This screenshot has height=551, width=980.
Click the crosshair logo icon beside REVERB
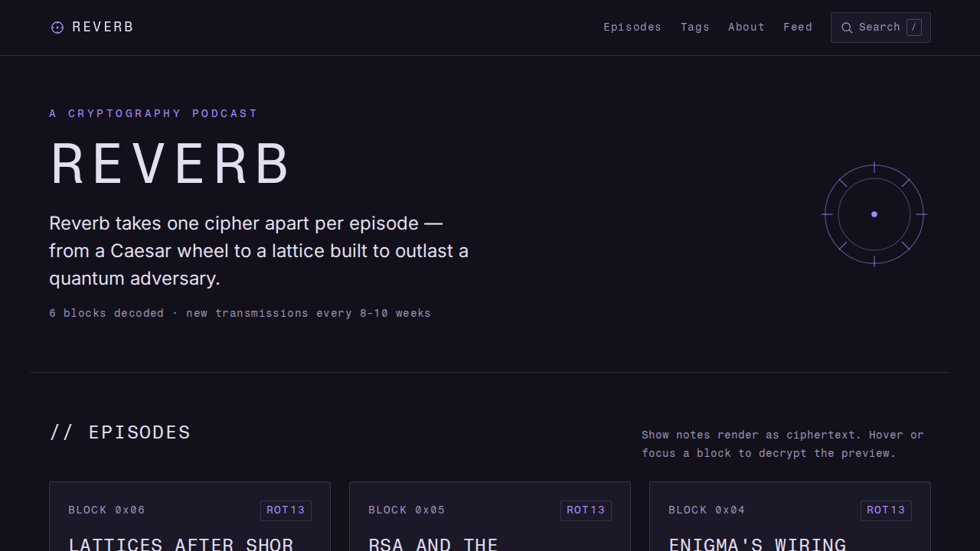click(x=57, y=28)
